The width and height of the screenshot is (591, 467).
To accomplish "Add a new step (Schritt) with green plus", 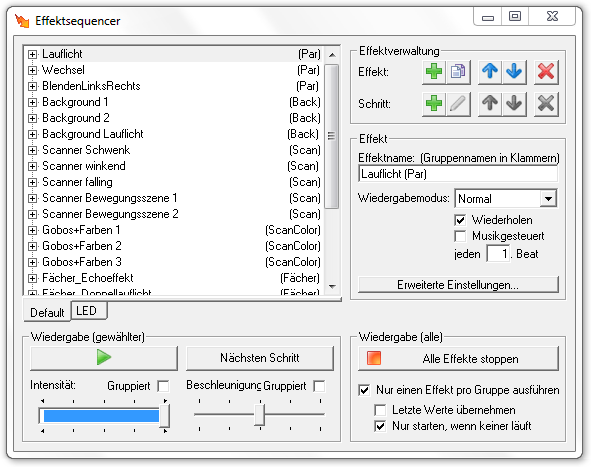I will click(x=434, y=104).
